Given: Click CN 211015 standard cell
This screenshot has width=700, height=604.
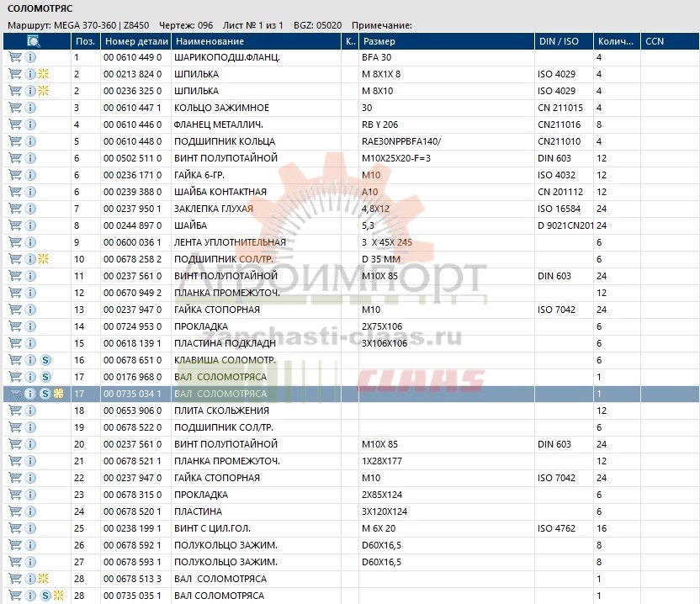Looking at the screenshot, I should point(560,108).
